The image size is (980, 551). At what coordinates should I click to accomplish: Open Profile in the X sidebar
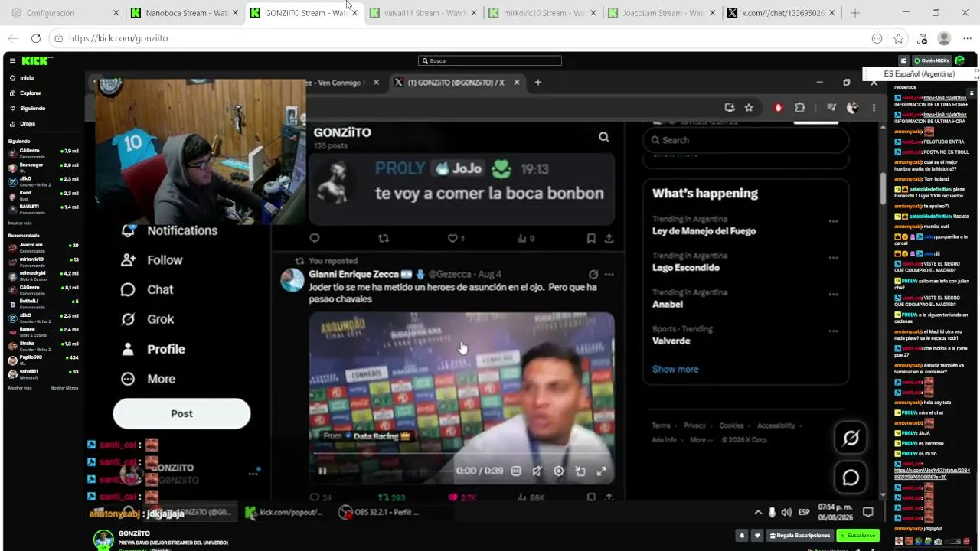point(153,349)
